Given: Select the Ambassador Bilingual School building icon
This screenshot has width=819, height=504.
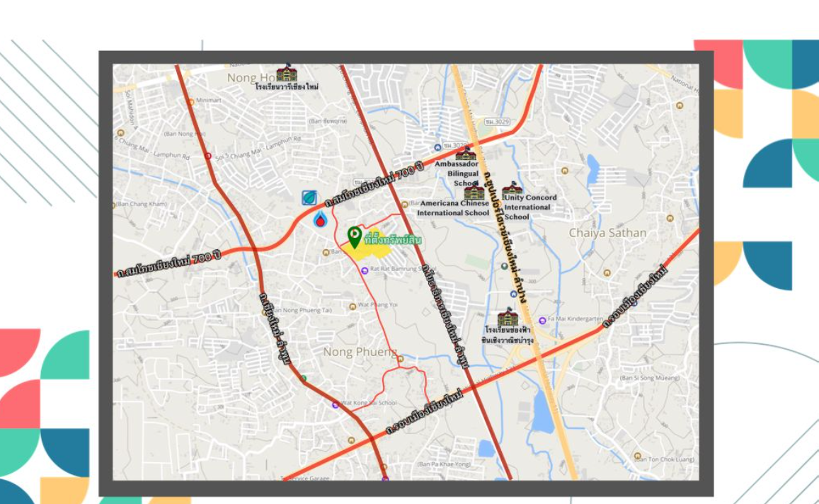Looking at the screenshot, I should click(466, 153).
